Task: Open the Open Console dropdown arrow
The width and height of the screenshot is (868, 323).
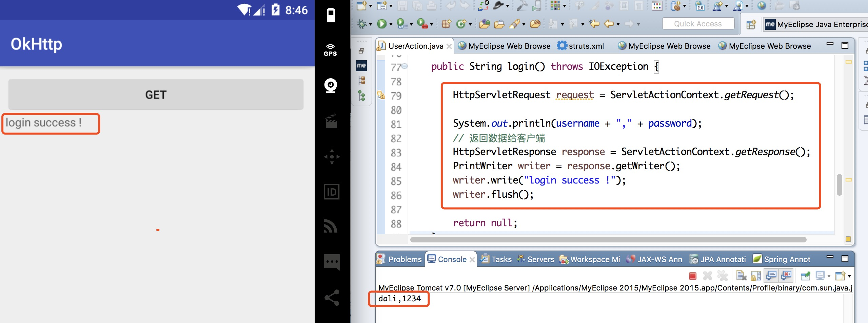Action: pos(849,276)
